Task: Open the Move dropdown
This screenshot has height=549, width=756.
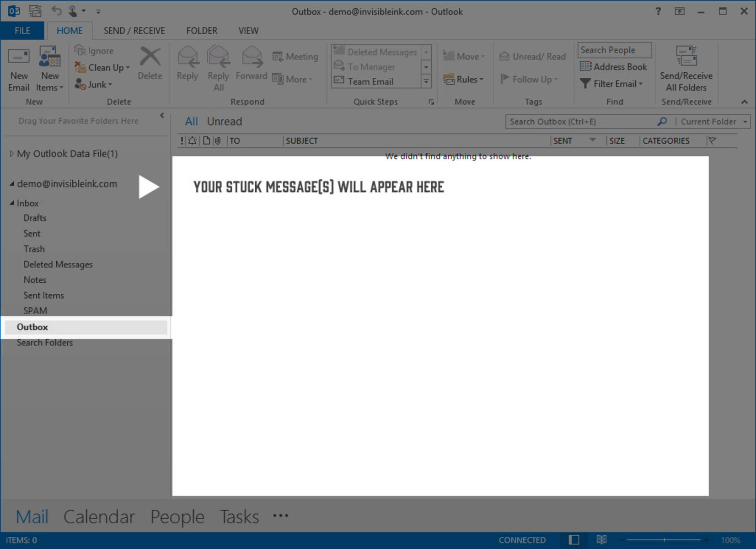Action: point(464,56)
